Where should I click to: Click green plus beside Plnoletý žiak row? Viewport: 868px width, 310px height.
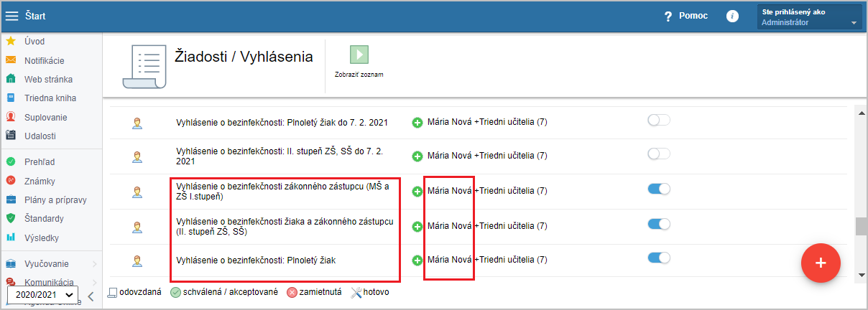[x=417, y=260]
